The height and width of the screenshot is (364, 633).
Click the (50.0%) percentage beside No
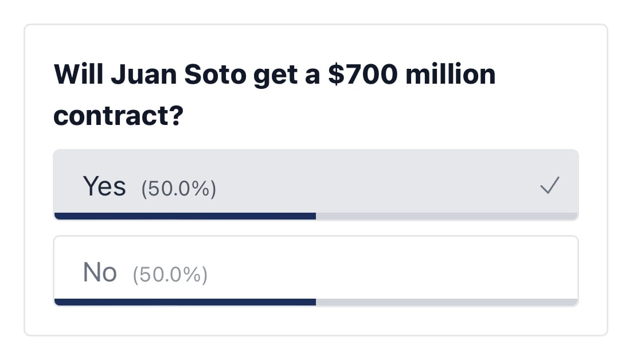click(170, 275)
